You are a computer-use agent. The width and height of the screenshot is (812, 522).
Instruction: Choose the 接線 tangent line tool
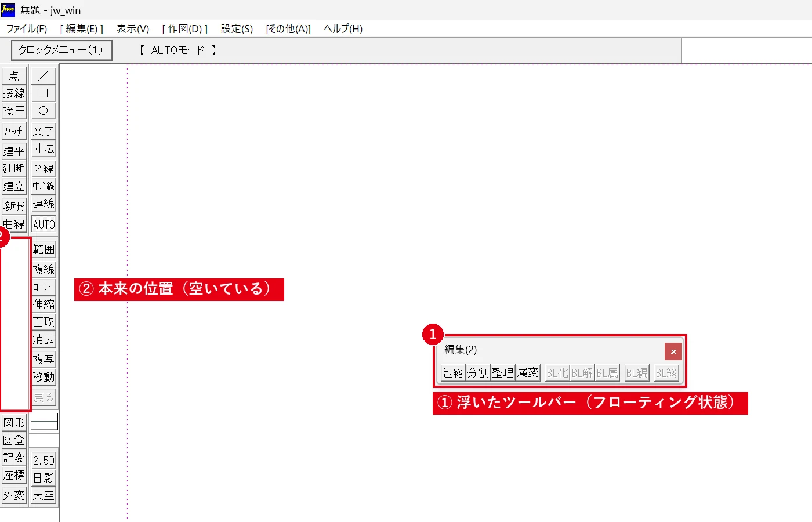point(14,93)
